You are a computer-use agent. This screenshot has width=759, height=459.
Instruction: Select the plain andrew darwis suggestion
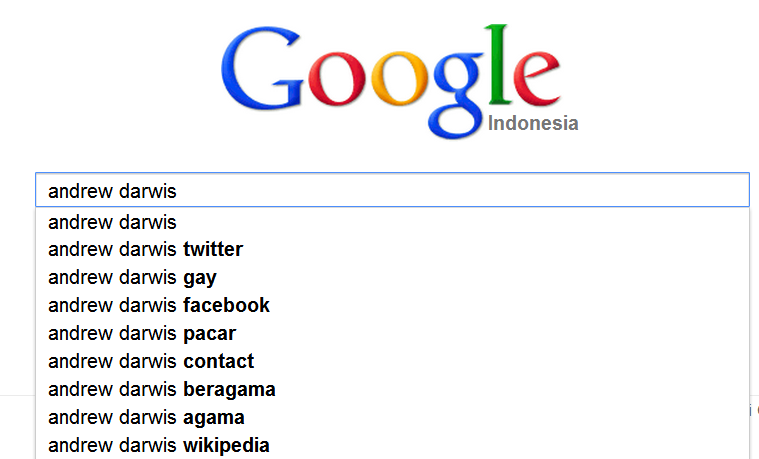393,222
